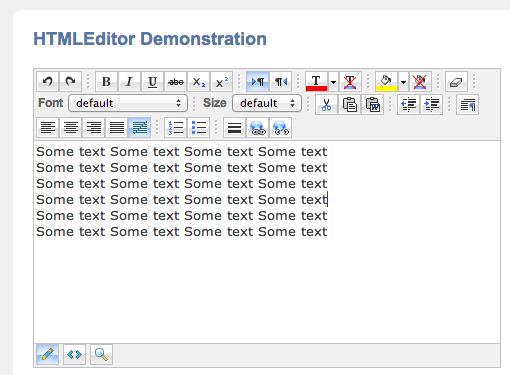Image resolution: width=510 pixels, height=375 pixels.
Task: Cut selection with the scissors icon
Action: 326,105
